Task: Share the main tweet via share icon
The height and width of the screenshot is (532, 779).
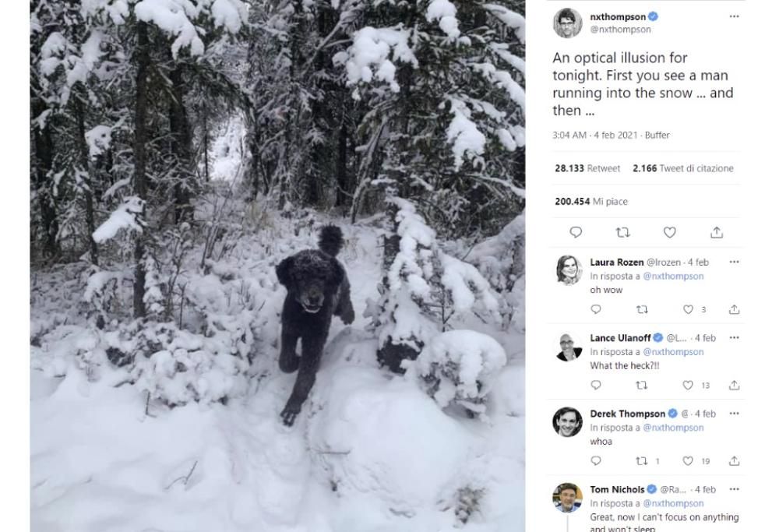Action: [717, 232]
